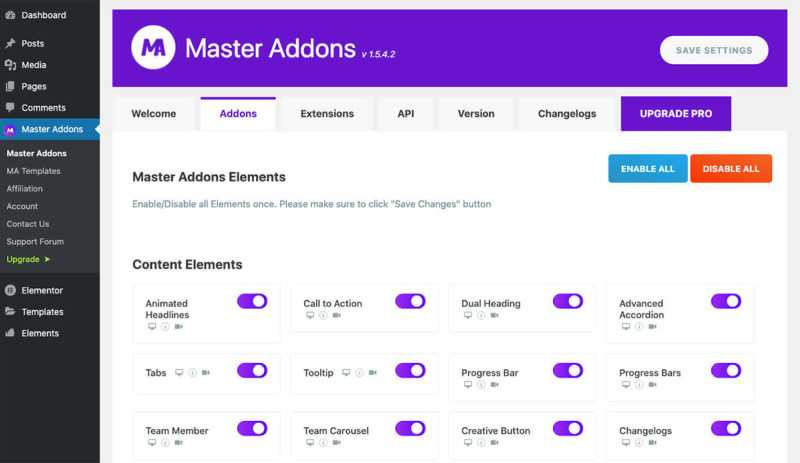Click the green Upgrade sidebar link

click(29, 259)
